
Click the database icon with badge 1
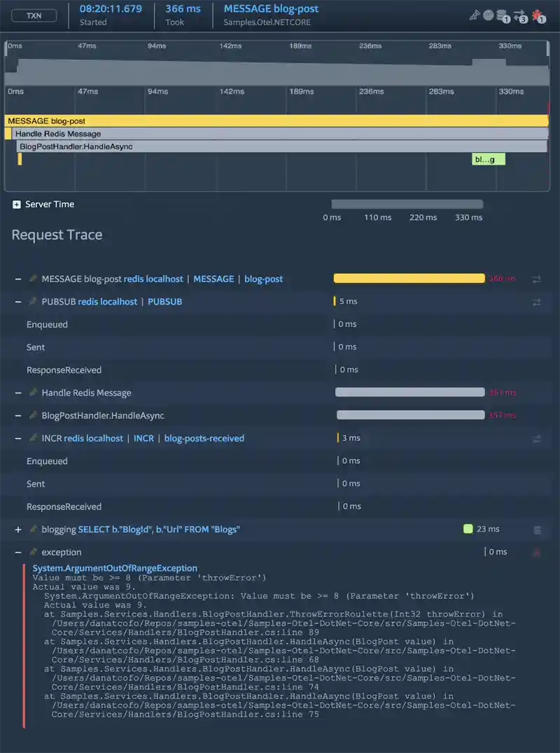point(501,15)
